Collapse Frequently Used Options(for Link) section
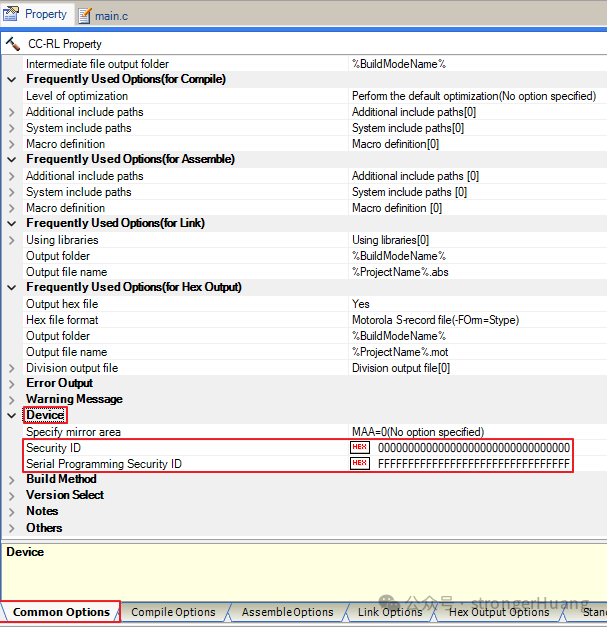 tap(12, 224)
